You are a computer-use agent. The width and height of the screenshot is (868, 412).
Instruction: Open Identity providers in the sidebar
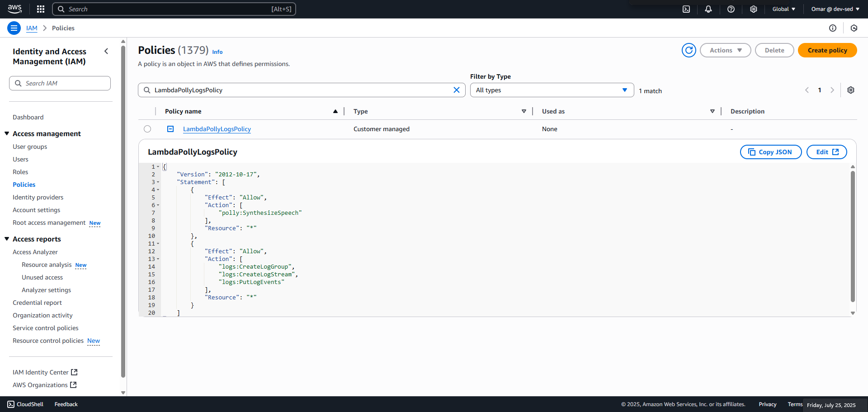coord(38,197)
